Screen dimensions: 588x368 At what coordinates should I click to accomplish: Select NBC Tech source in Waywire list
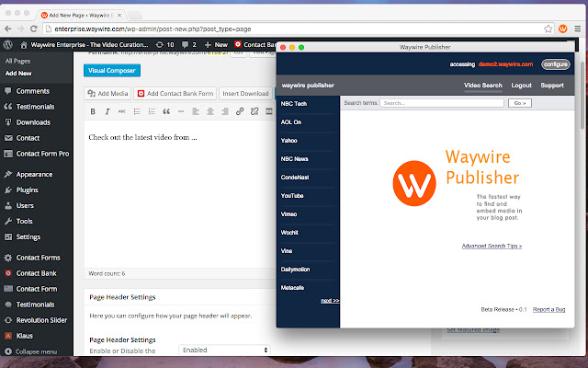[x=294, y=104]
